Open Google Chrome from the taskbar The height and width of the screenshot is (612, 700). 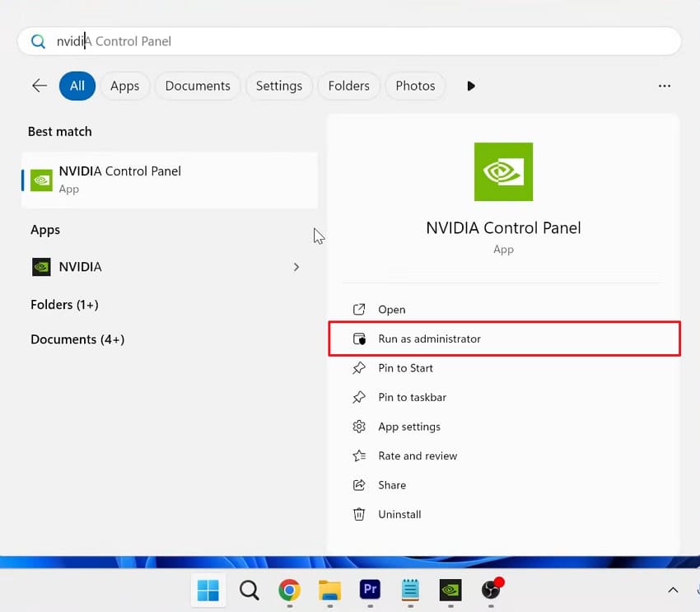click(x=290, y=591)
